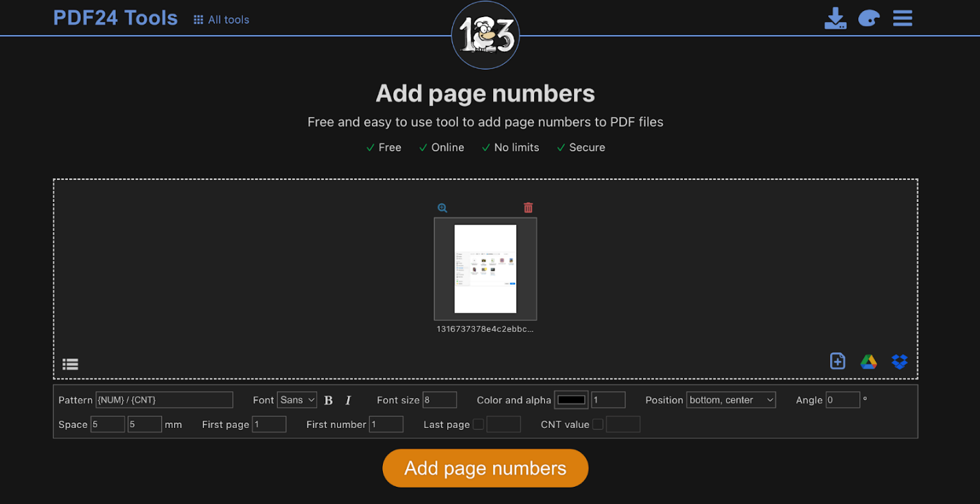The image size is (980, 504).
Task: Open the hamburger menu
Action: point(902,18)
